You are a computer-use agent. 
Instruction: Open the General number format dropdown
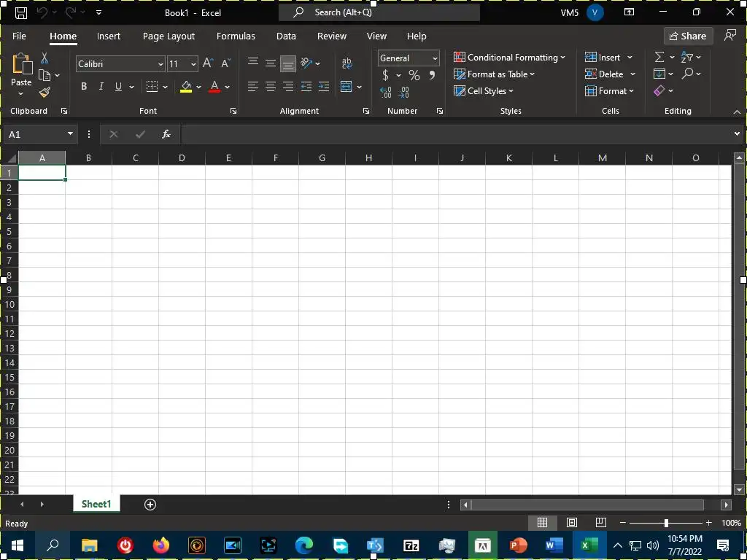[x=435, y=58]
